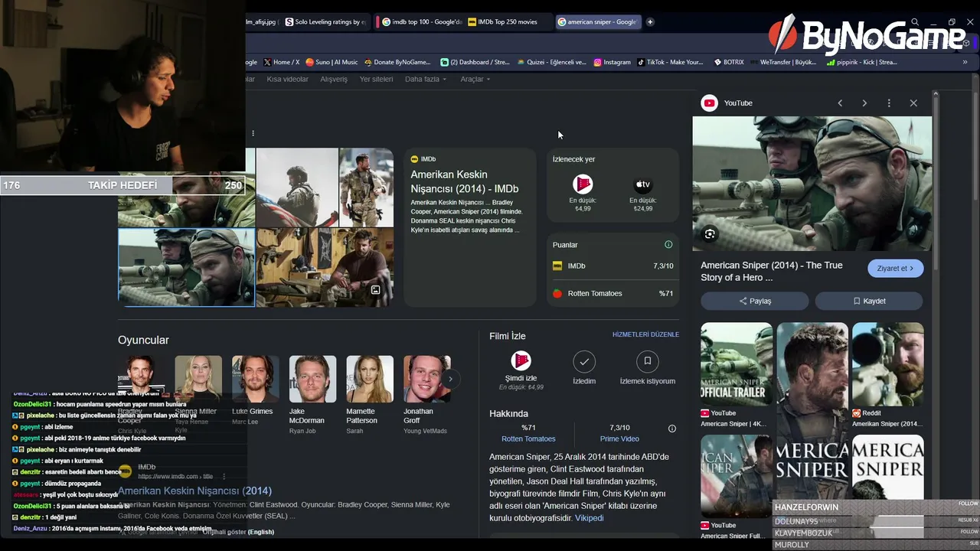Viewport: 980px width, 551px height.
Task: Open the pippirik Kick bookmark
Action: 861,62
